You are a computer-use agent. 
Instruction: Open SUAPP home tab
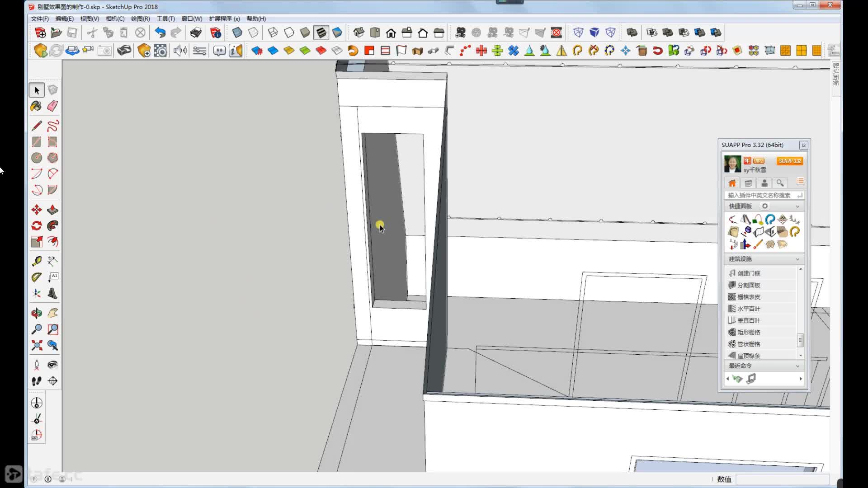pyautogui.click(x=732, y=183)
